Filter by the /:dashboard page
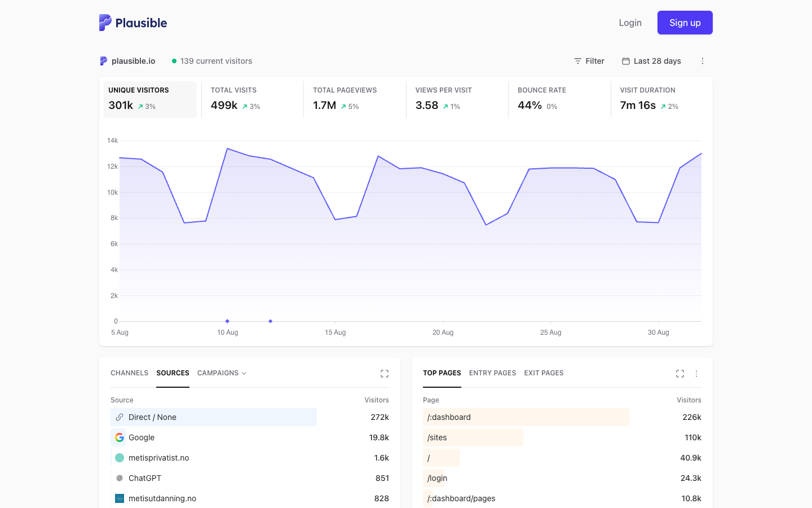Image resolution: width=812 pixels, height=508 pixels. click(x=449, y=417)
